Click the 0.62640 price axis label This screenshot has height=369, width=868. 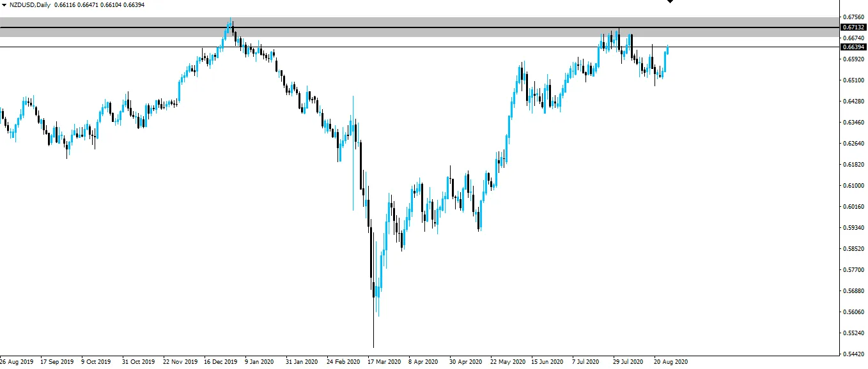[853, 144]
